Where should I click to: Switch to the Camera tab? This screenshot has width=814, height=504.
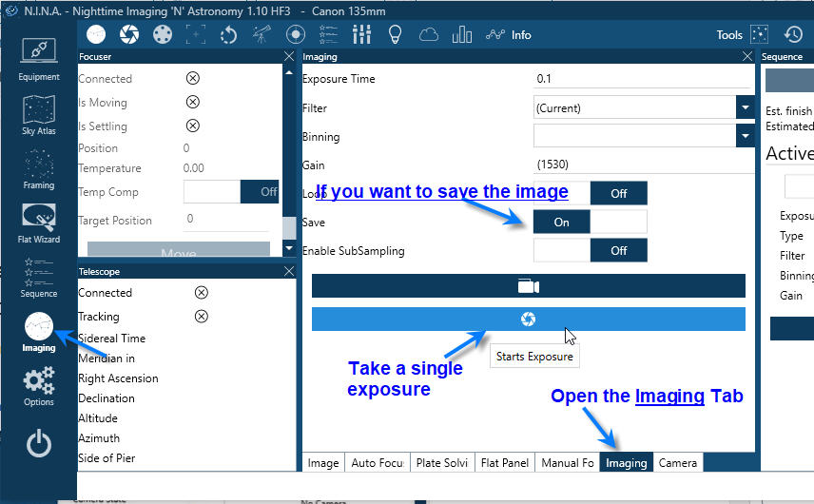pos(678,463)
